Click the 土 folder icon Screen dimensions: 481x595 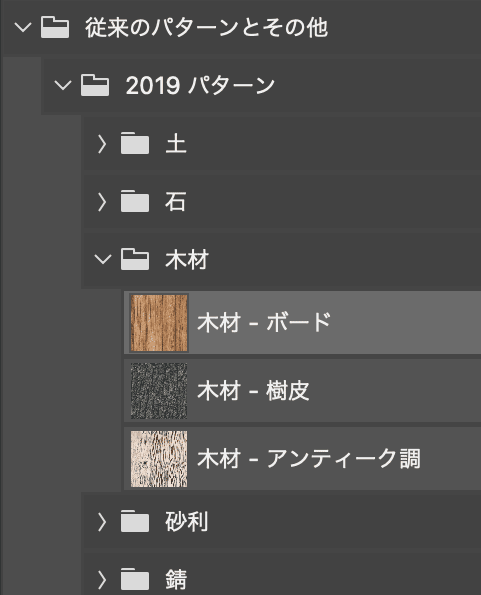coord(135,143)
